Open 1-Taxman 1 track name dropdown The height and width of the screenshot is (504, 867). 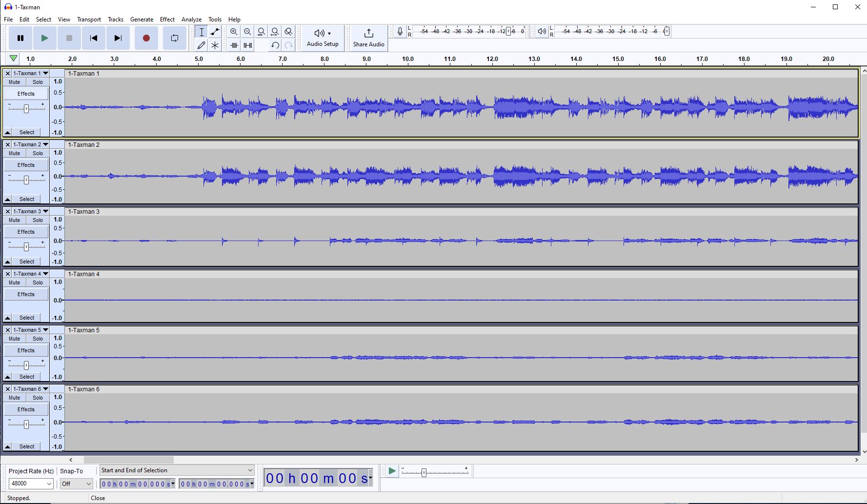point(31,73)
